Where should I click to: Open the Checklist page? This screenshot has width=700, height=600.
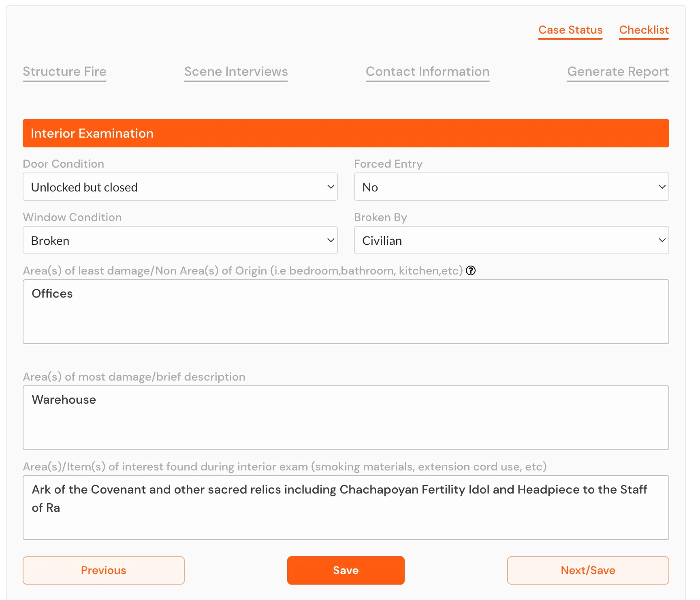[644, 30]
